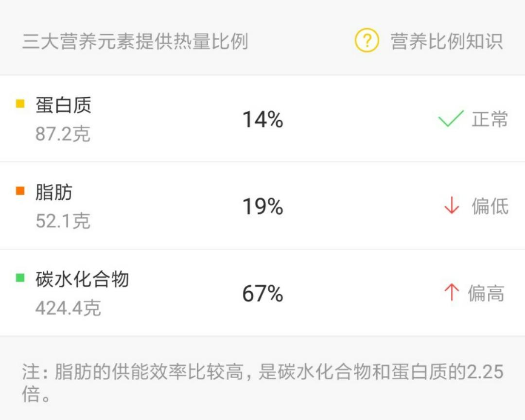Tap the 正常 status text

[490, 119]
